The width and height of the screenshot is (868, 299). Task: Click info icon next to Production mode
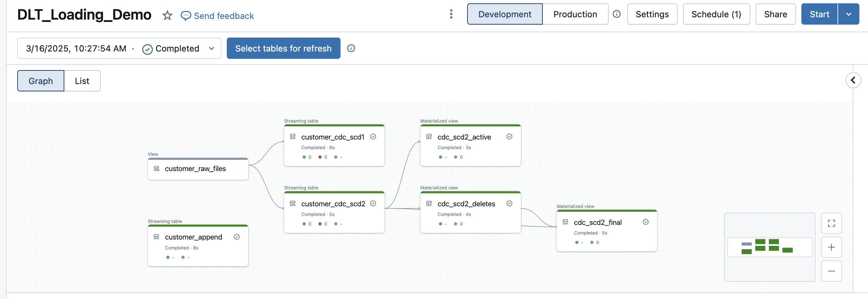pyautogui.click(x=616, y=14)
